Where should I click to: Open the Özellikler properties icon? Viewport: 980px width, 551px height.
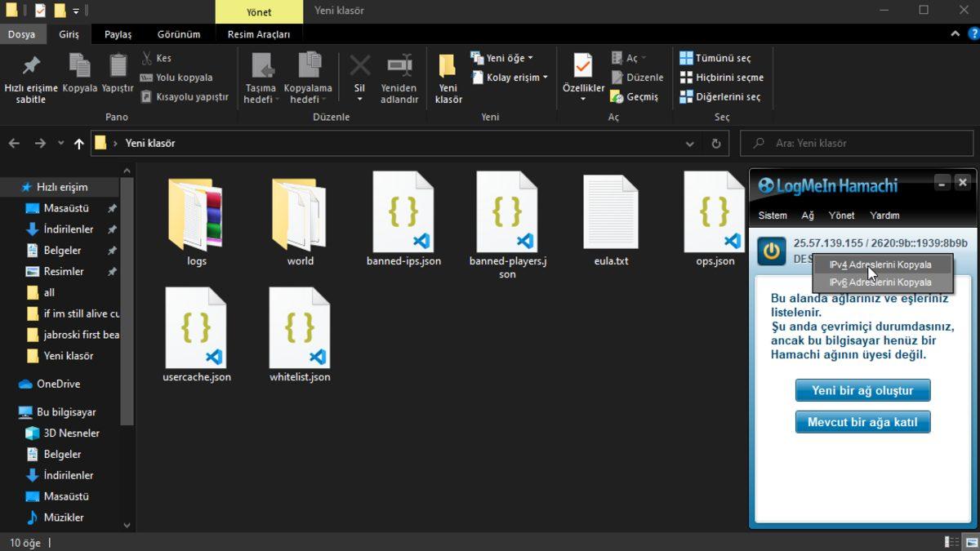point(583,66)
